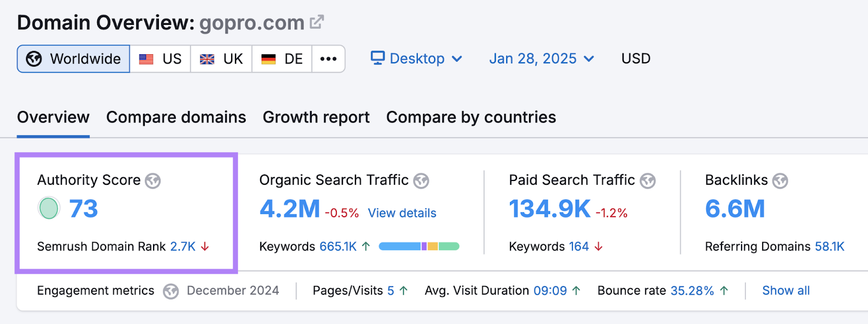Switch database to US

[161, 59]
